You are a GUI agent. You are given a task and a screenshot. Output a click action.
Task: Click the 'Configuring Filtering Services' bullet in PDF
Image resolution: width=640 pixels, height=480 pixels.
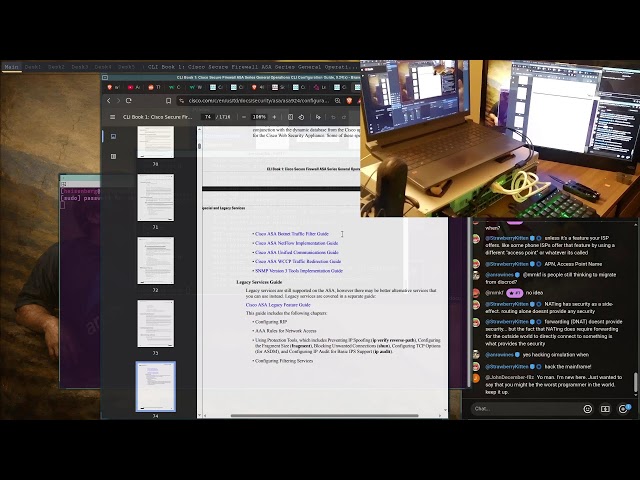[283, 361]
